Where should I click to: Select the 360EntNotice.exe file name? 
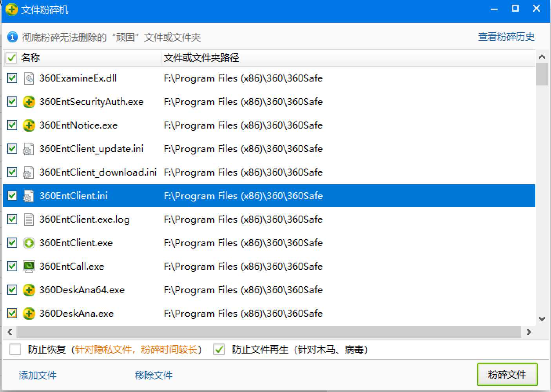coord(78,125)
